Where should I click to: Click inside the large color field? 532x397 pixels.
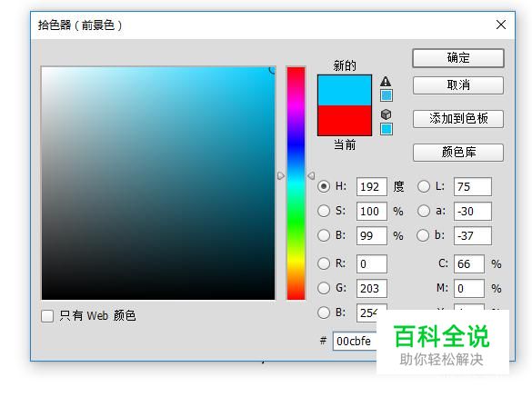(158, 184)
